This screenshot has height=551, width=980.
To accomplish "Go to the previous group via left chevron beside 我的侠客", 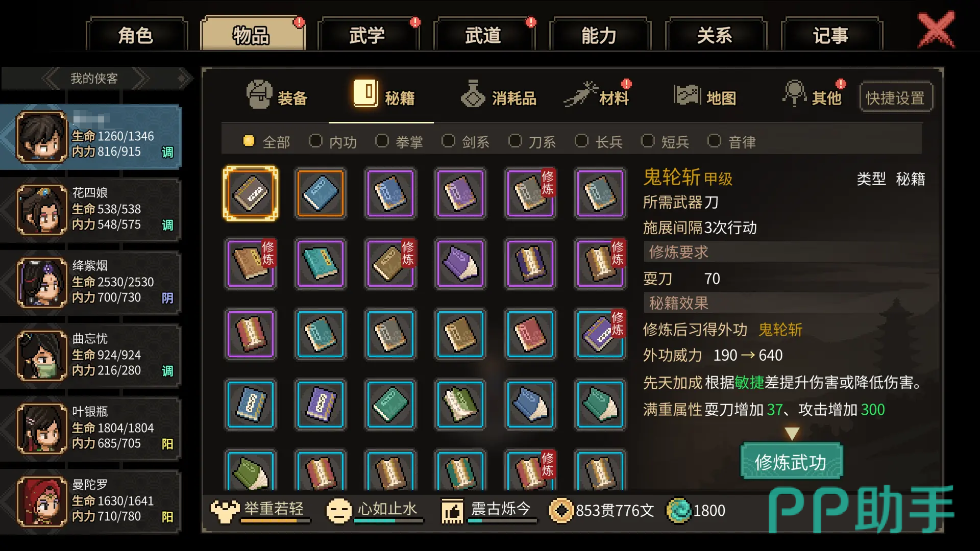I will (x=51, y=79).
